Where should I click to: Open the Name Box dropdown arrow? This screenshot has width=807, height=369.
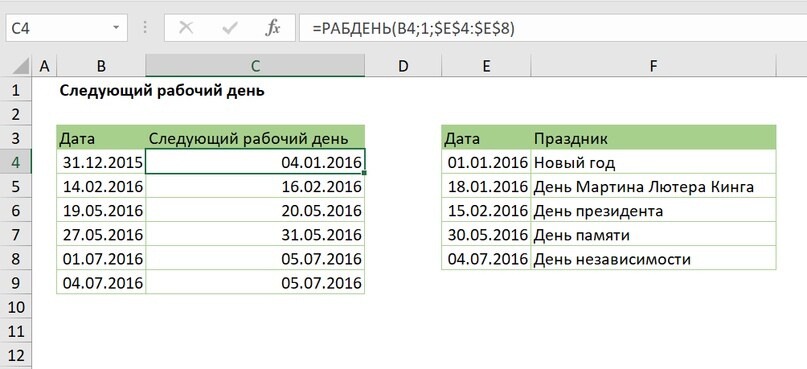tap(116, 29)
